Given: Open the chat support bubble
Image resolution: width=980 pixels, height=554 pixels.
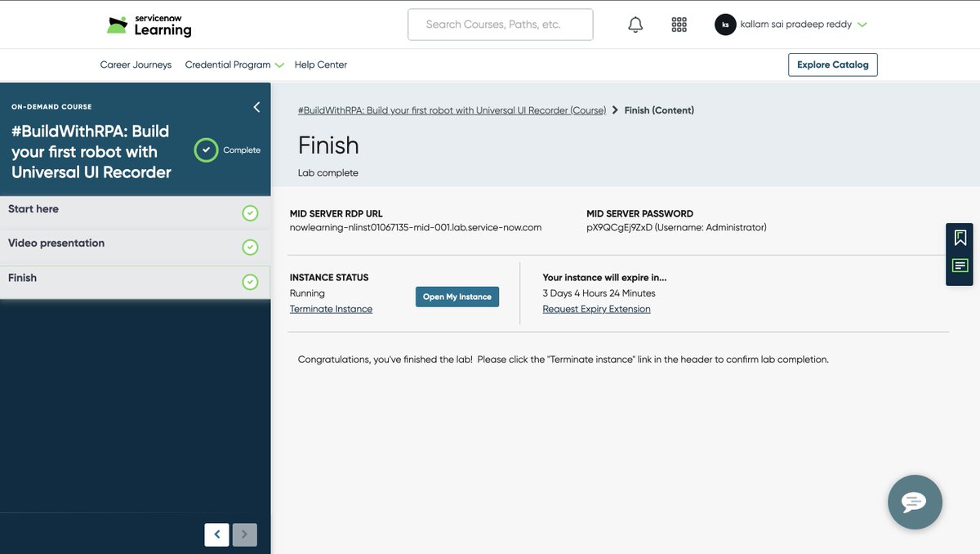Looking at the screenshot, I should pyautogui.click(x=915, y=502).
